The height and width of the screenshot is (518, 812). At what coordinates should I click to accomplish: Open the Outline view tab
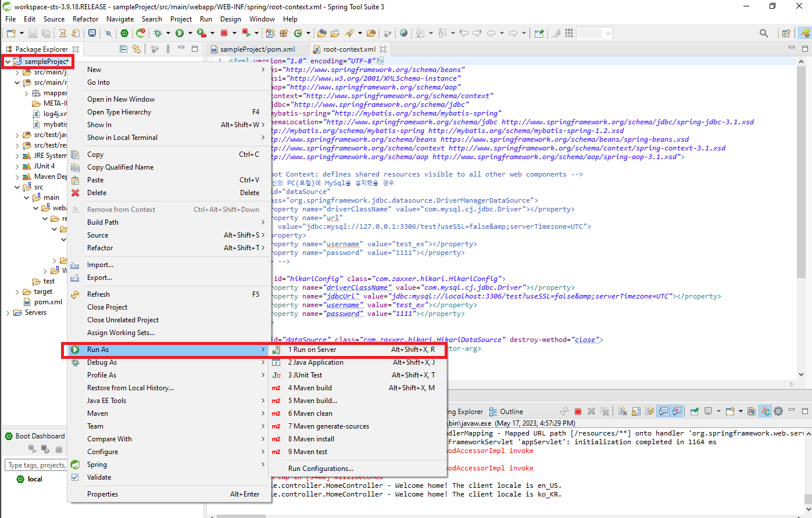[x=506, y=412]
